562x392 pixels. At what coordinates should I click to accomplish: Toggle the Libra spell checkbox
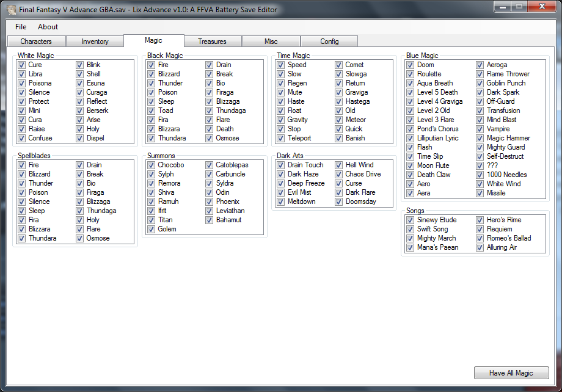click(x=22, y=74)
